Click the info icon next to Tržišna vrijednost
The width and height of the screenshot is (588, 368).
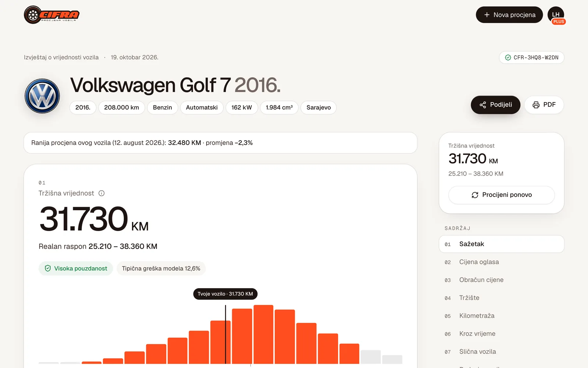(x=101, y=193)
